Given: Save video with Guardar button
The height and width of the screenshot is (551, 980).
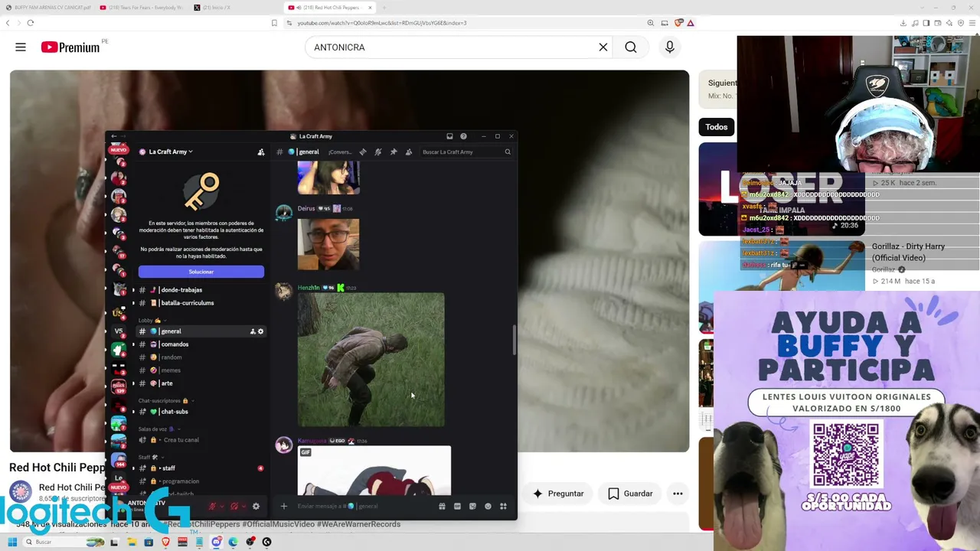Looking at the screenshot, I should [630, 494].
